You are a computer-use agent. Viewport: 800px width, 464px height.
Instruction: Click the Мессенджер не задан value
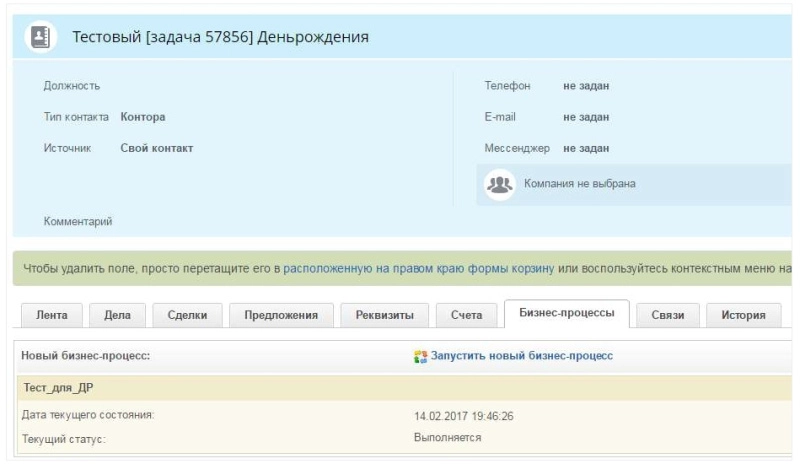(x=586, y=148)
